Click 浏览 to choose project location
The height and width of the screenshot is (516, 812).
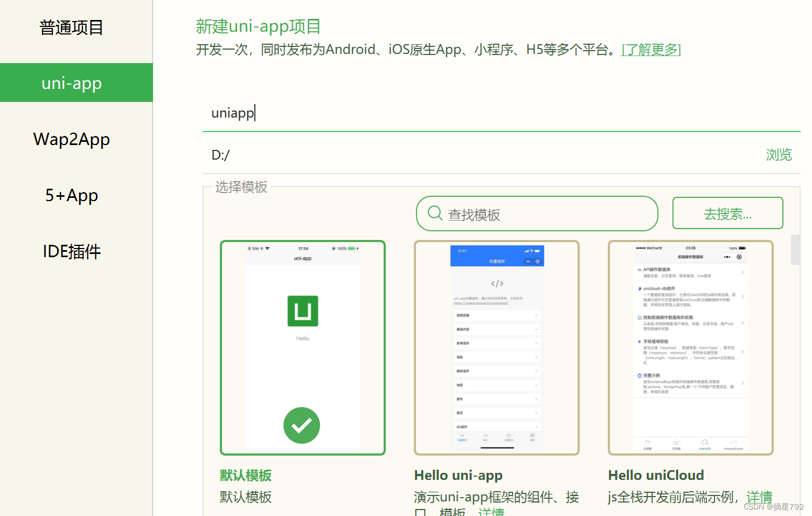tap(778, 155)
